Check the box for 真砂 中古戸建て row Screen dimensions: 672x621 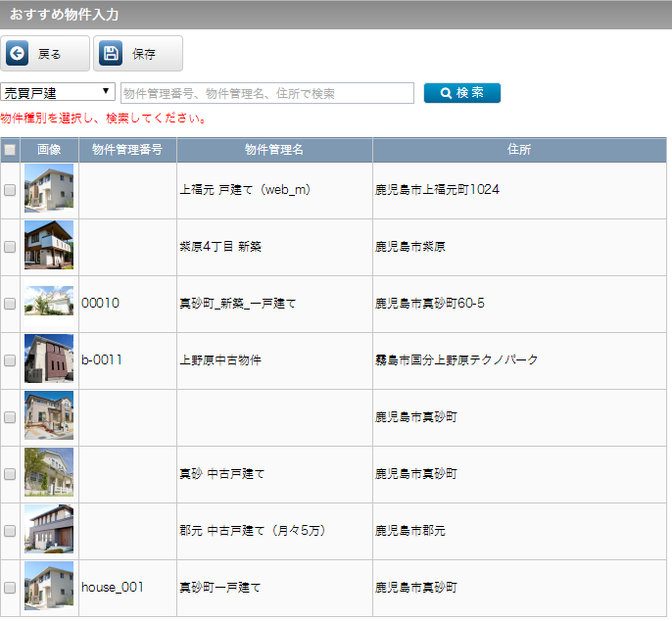10,474
